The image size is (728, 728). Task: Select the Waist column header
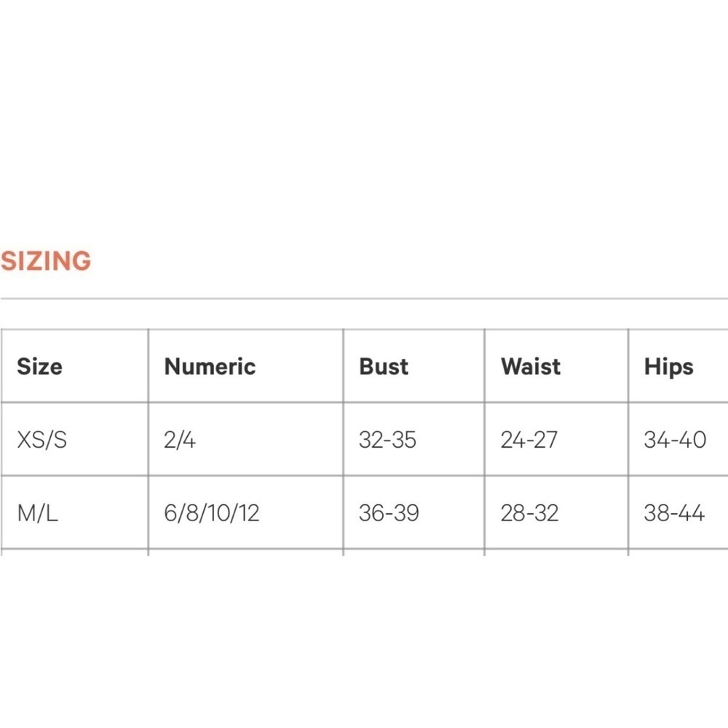531,366
